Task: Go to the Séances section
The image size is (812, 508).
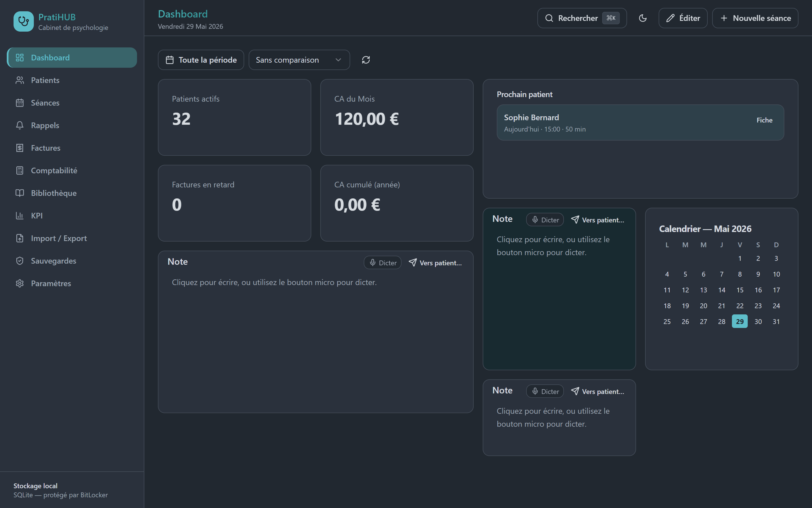Action: (x=72, y=102)
